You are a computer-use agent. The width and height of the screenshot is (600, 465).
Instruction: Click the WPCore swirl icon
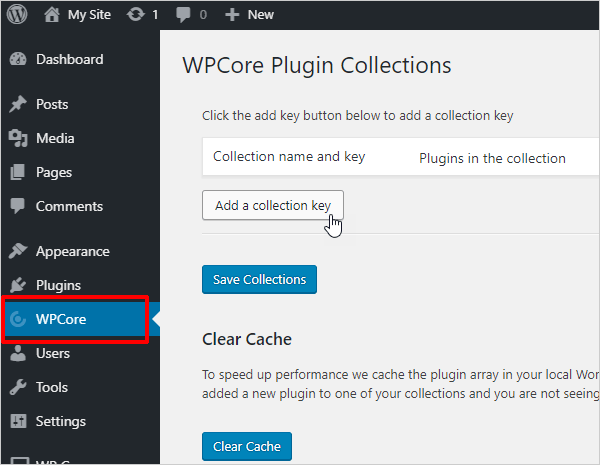(x=18, y=319)
